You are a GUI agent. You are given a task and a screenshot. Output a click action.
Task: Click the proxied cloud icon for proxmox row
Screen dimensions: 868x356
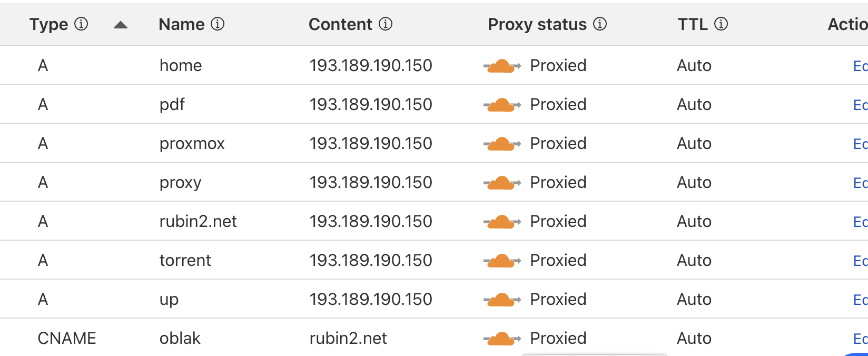pos(502,144)
